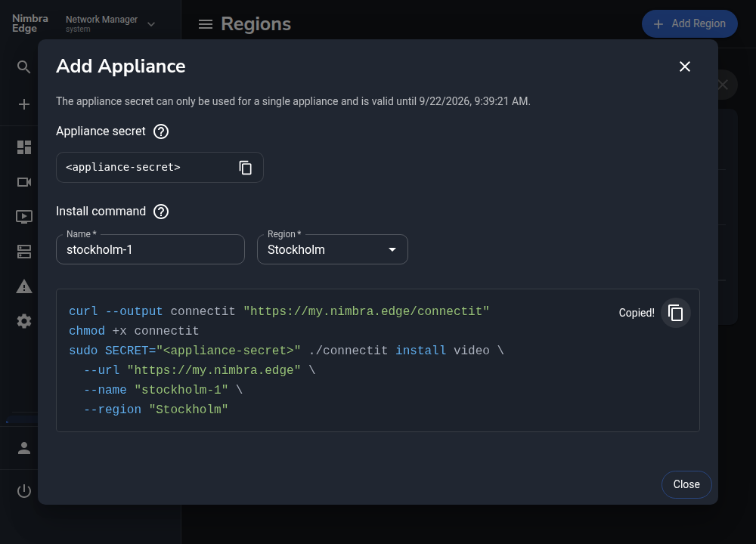This screenshot has height=544, width=756.
Task: Click the sudo SECRET install line
Action: [x=287, y=351]
